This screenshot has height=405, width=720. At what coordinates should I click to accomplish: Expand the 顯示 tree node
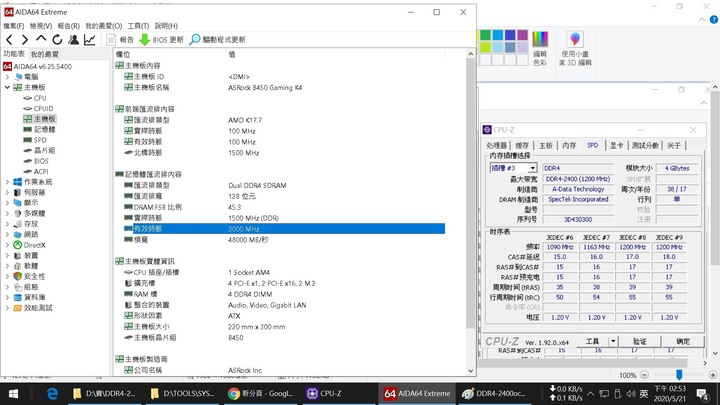[x=7, y=203]
